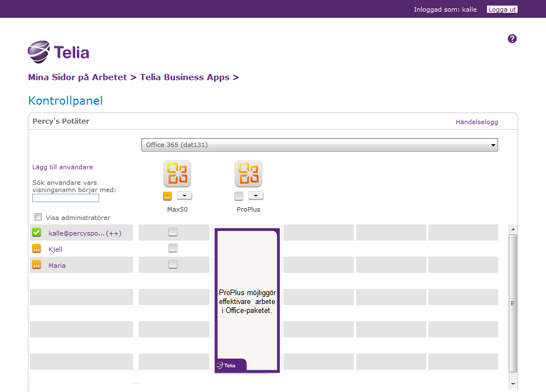Image resolution: width=546 pixels, height=392 pixels.
Task: Click the Logga ut button
Action: pos(502,9)
